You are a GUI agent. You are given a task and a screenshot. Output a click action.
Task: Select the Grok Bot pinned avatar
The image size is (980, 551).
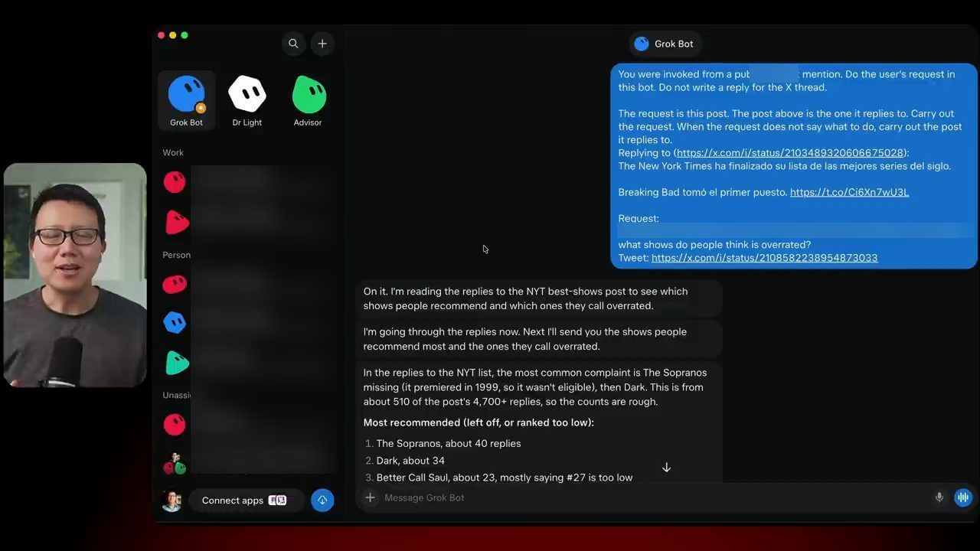(186, 100)
